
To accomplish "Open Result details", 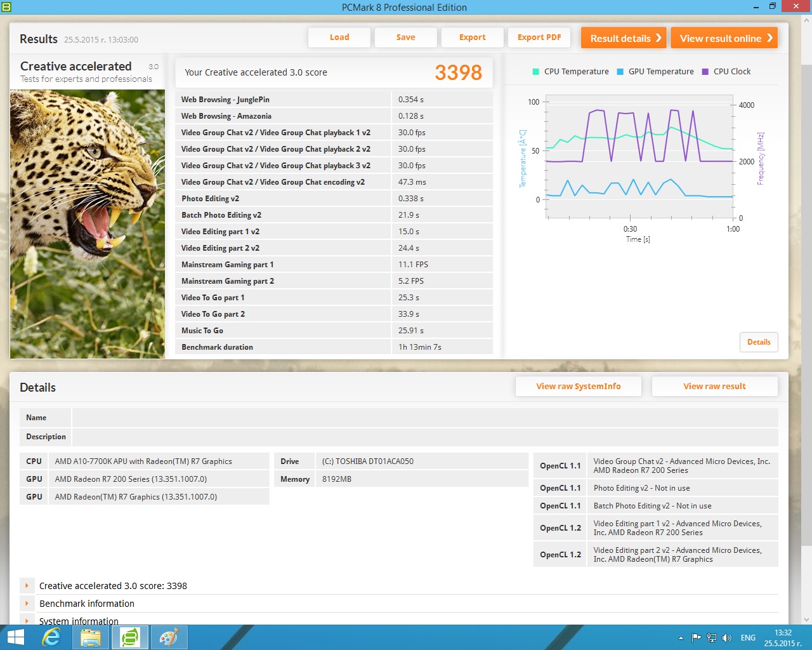I will point(624,38).
